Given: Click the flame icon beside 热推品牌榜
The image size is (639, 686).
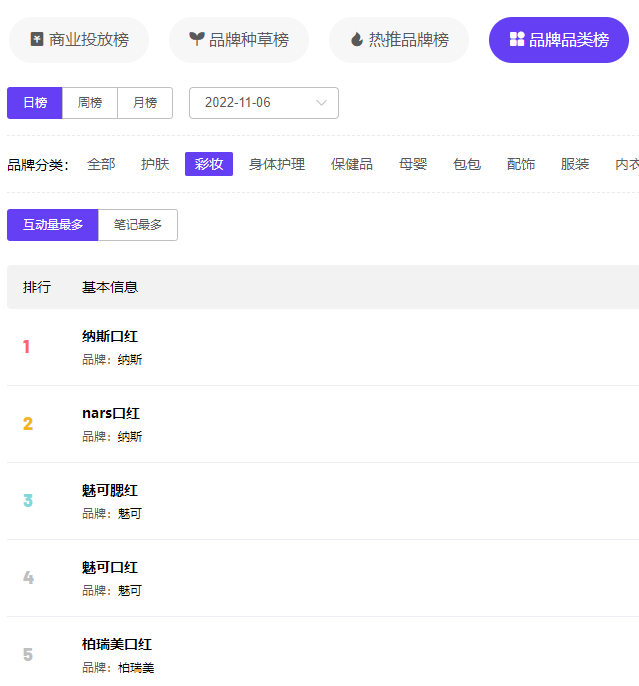Looking at the screenshot, I should point(357,39).
